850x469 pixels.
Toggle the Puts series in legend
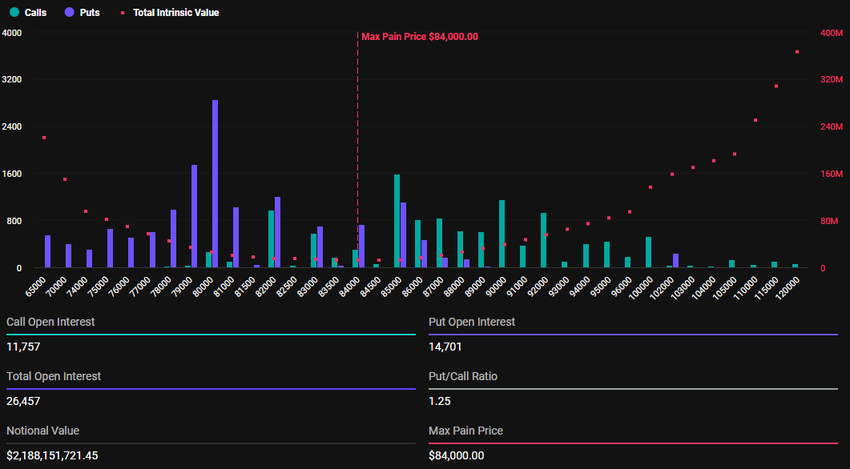click(86, 13)
